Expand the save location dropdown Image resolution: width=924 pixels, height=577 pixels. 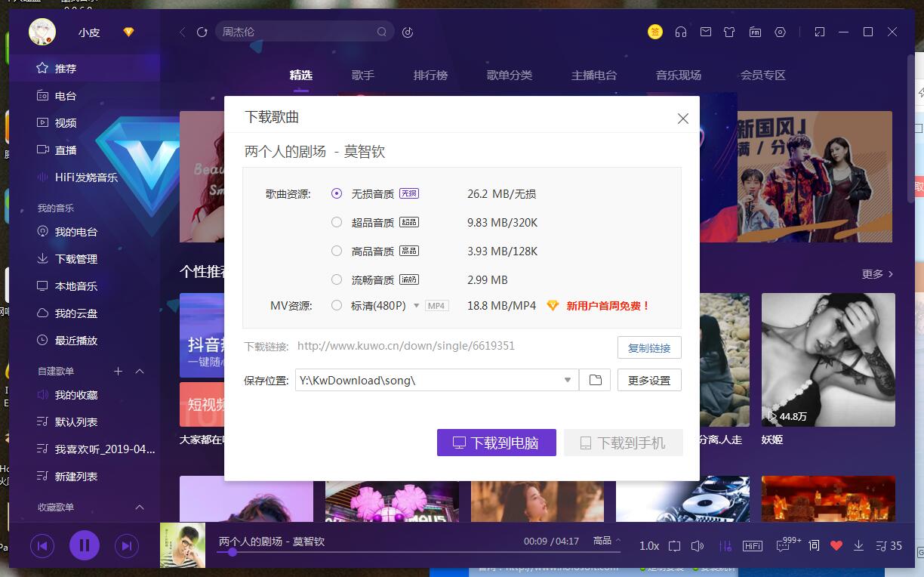tap(568, 380)
